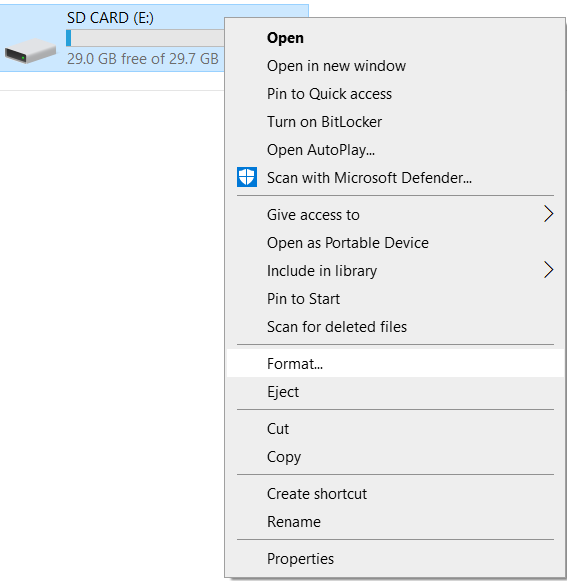Screen dimensions: 567x581
Task: Expand the Give access to submenu arrow
Action: 549,214
